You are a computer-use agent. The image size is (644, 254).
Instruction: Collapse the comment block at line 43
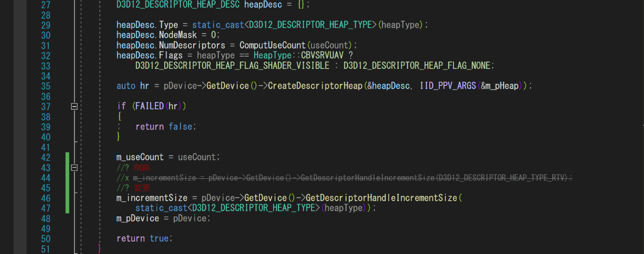[75, 168]
